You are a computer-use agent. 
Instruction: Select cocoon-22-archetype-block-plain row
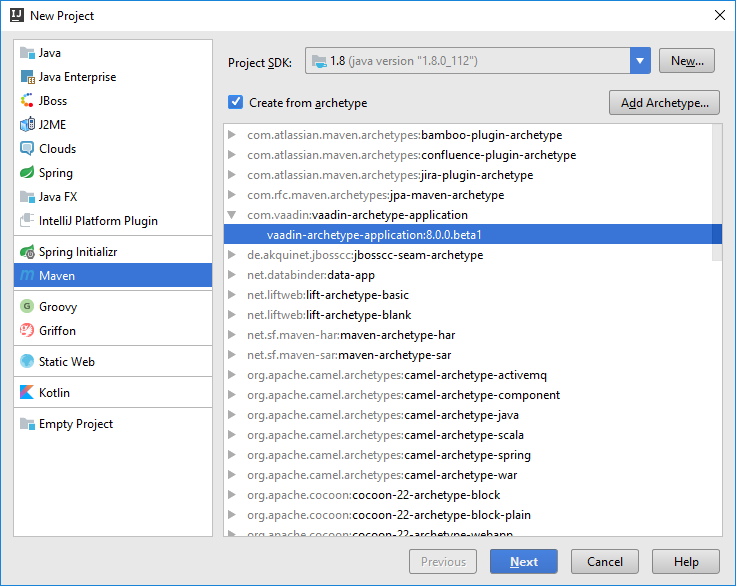473,515
